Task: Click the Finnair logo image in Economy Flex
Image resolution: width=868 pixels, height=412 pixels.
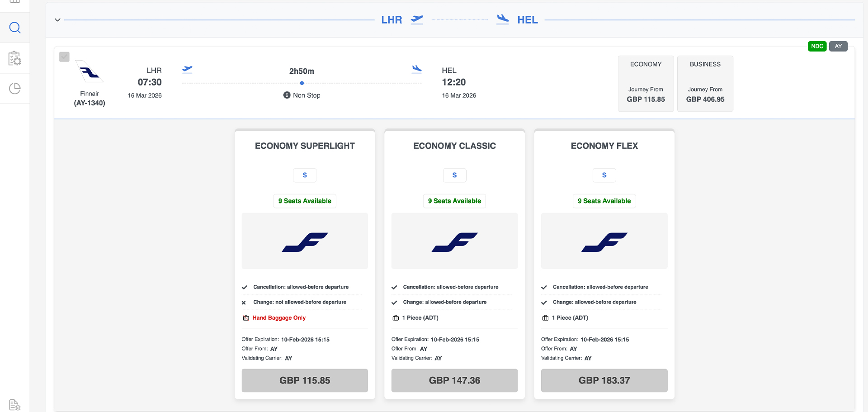Action: 604,241
